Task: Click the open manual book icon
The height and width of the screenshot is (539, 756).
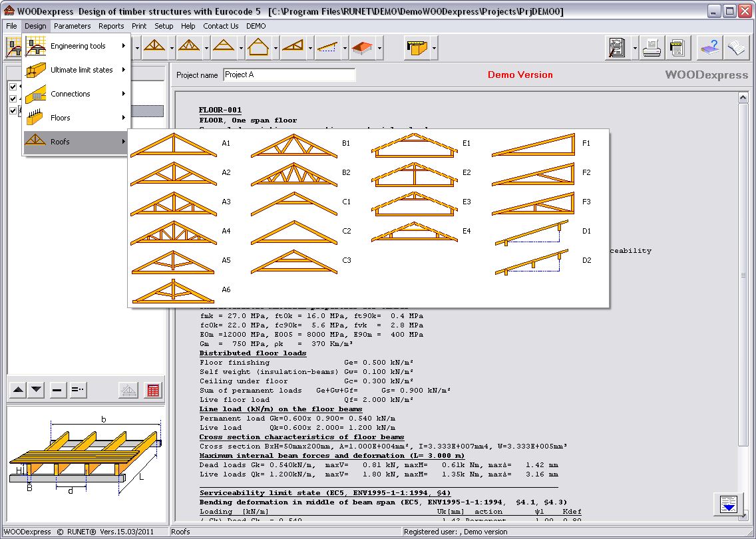Action: point(736,48)
